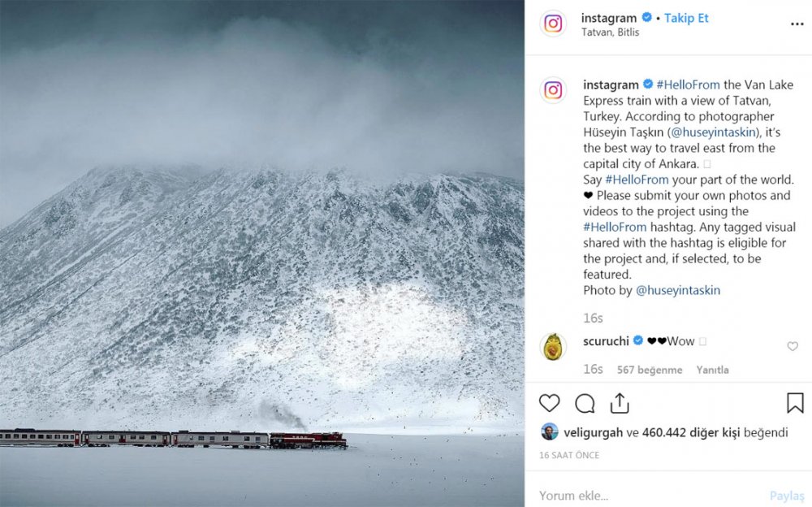
Task: Follow the account with Takip Et
Action: click(686, 18)
